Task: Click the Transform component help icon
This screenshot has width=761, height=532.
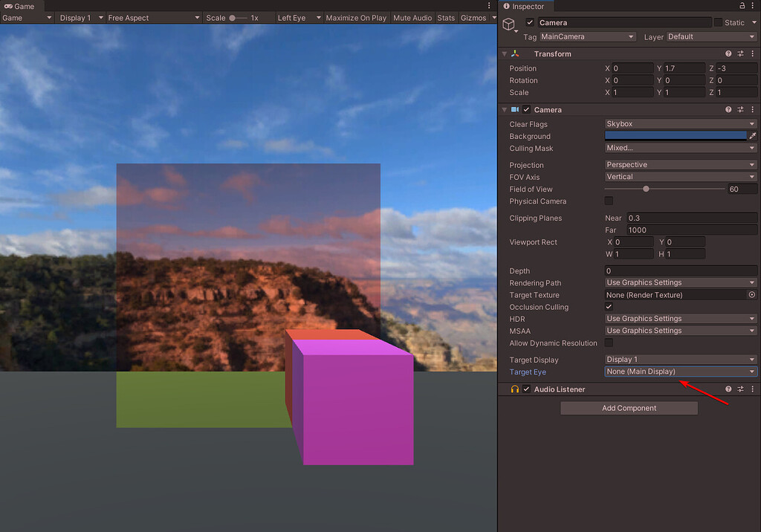Action: pos(728,53)
